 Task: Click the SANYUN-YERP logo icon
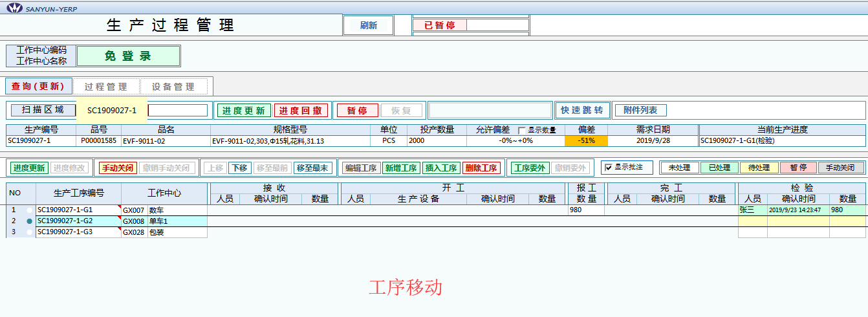13,9
